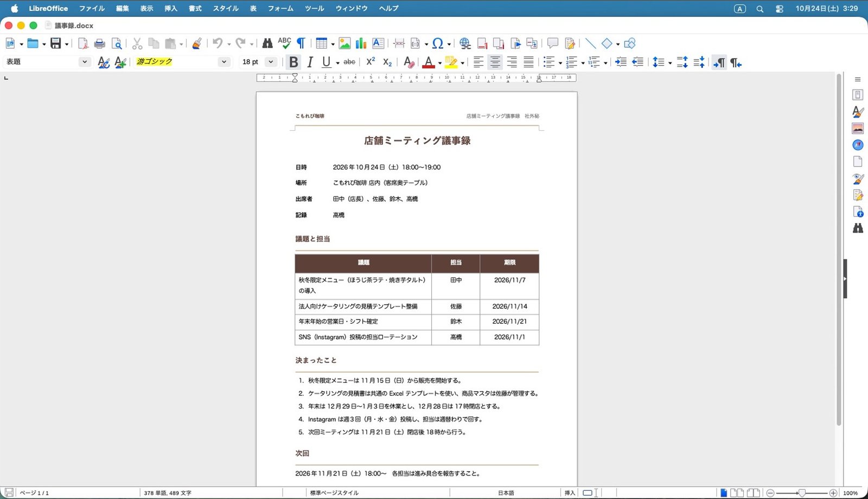Open line spacing dropdown
Image resolution: width=868 pixels, height=499 pixels.
coord(670,63)
